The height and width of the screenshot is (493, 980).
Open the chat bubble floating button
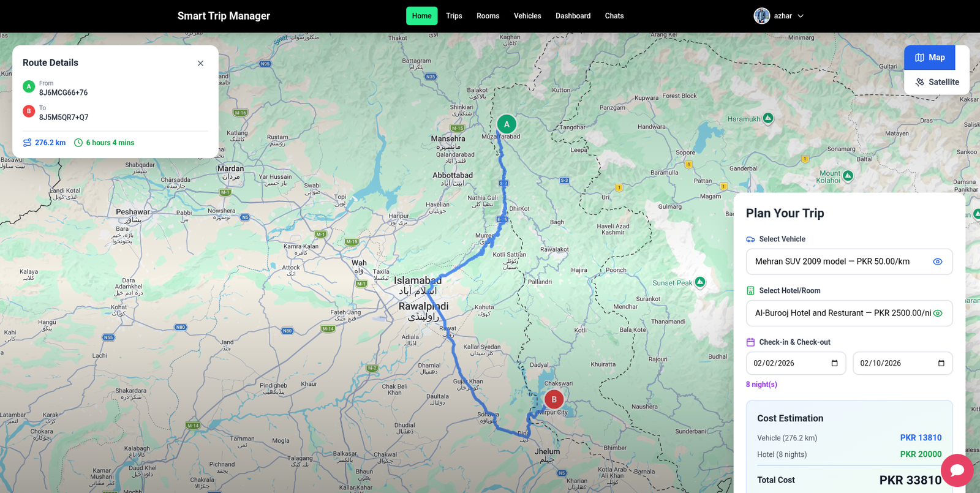pyautogui.click(x=957, y=470)
